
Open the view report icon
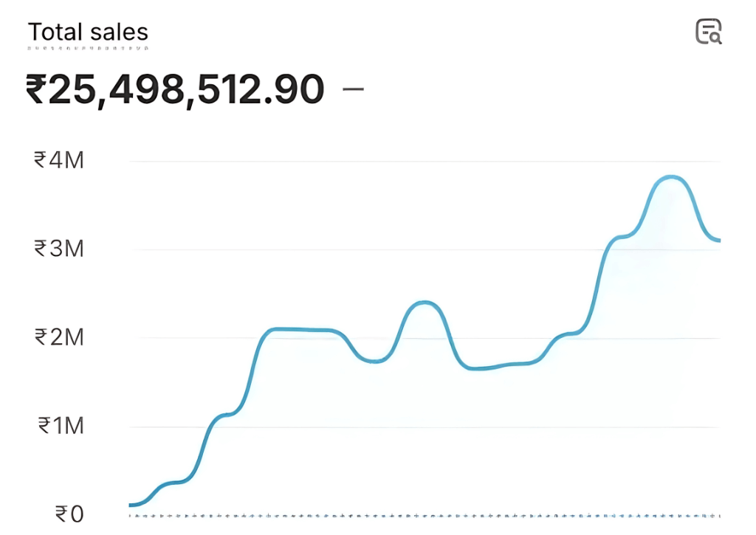[x=709, y=32]
